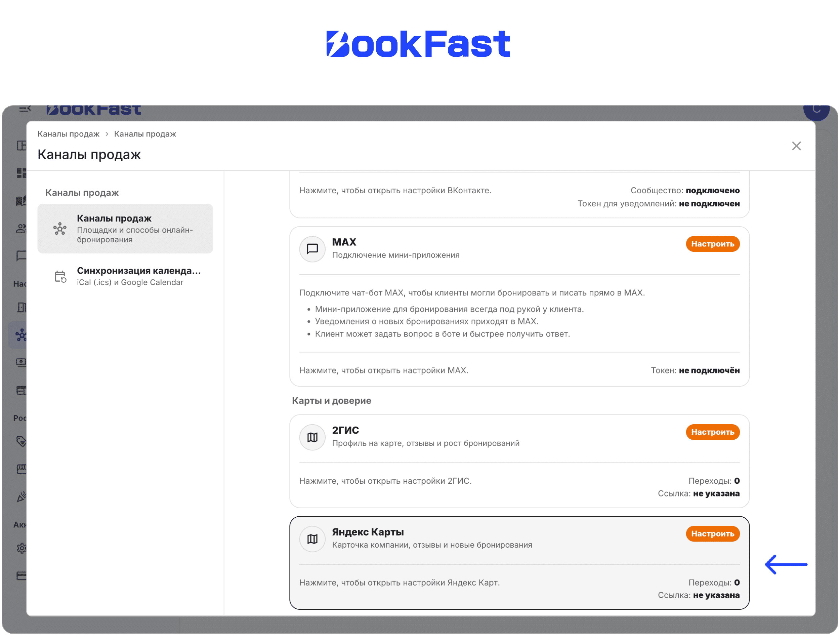Viewport: 840px width, 636px height.
Task: Close the Каналы продаж dialog
Action: [796, 146]
